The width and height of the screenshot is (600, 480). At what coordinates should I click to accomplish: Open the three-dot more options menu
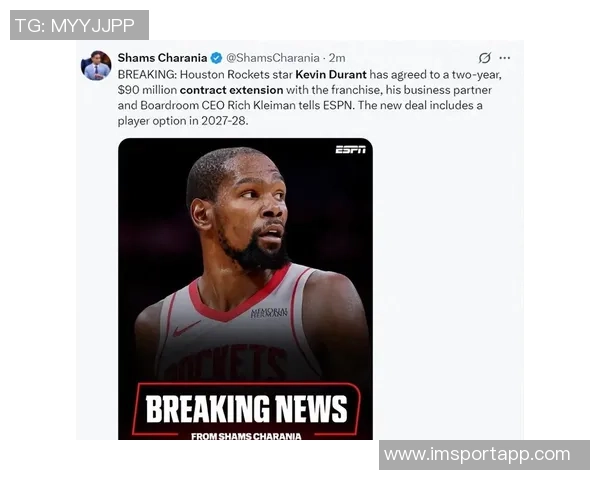tap(505, 58)
